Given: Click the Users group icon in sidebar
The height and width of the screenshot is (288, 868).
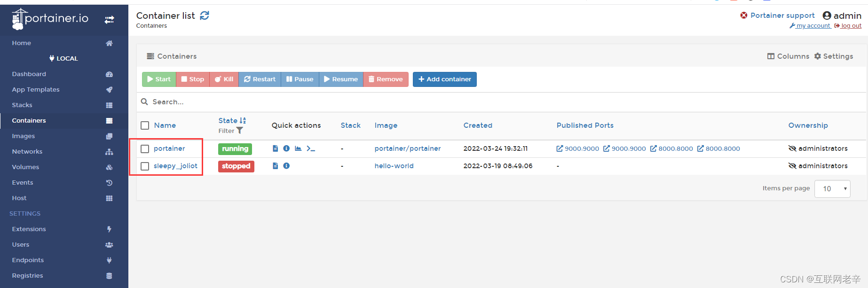Looking at the screenshot, I should pyautogui.click(x=109, y=245).
